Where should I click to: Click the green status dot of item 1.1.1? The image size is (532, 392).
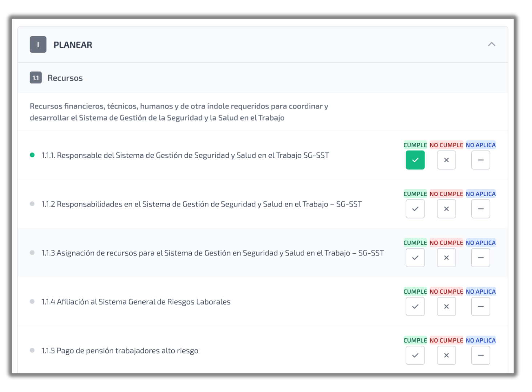point(32,155)
